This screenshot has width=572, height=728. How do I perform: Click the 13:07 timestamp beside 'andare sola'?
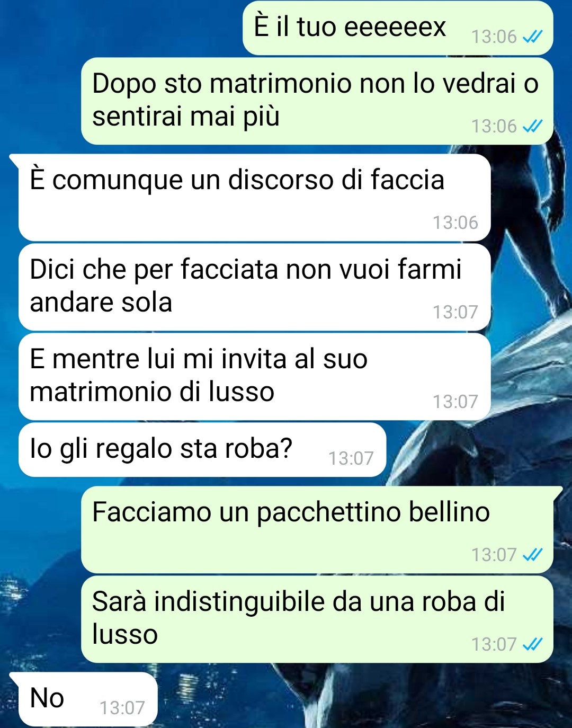point(455,312)
